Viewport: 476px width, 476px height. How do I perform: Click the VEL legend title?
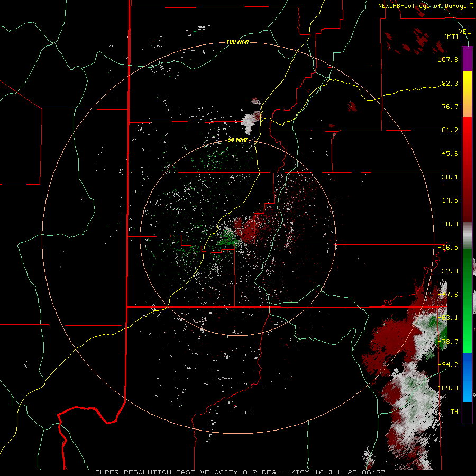tap(464, 32)
